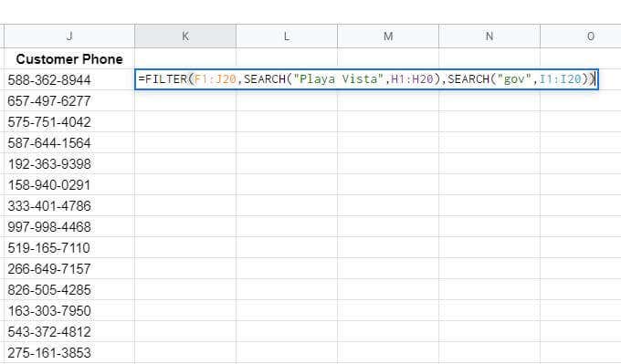
Task: Select column M header
Action: (388, 36)
